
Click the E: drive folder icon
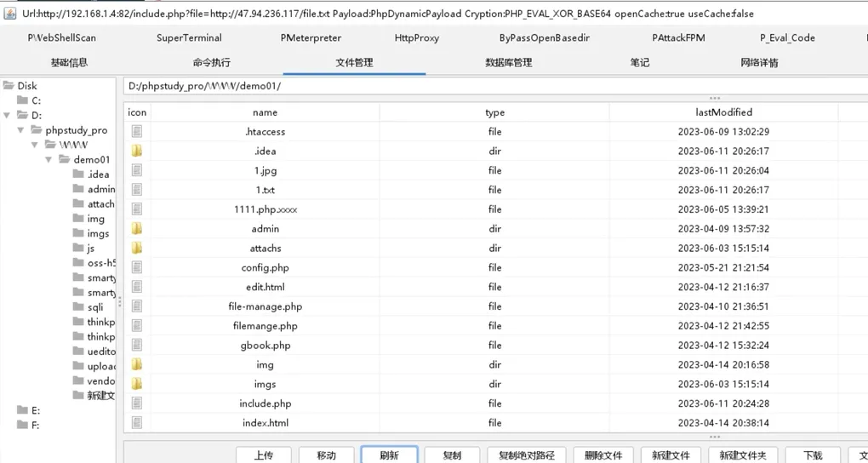(x=23, y=410)
